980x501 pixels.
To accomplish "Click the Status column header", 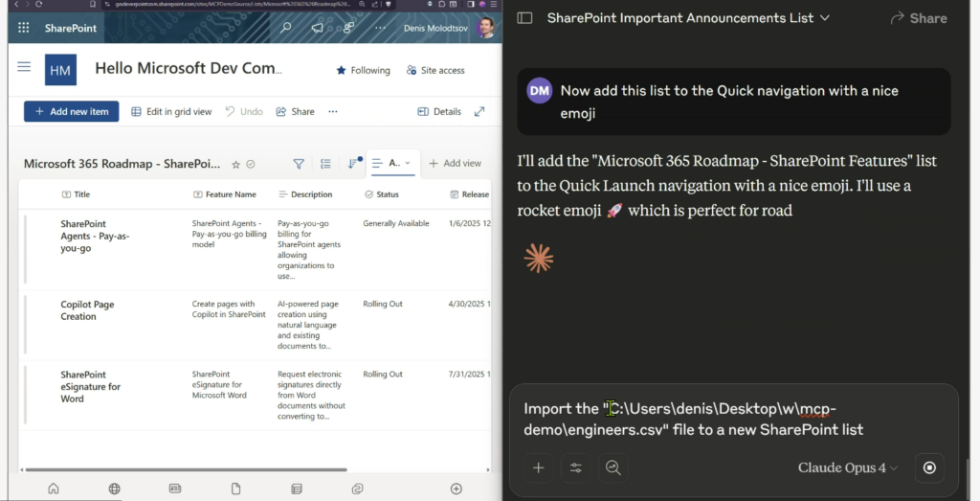I will [381, 194].
